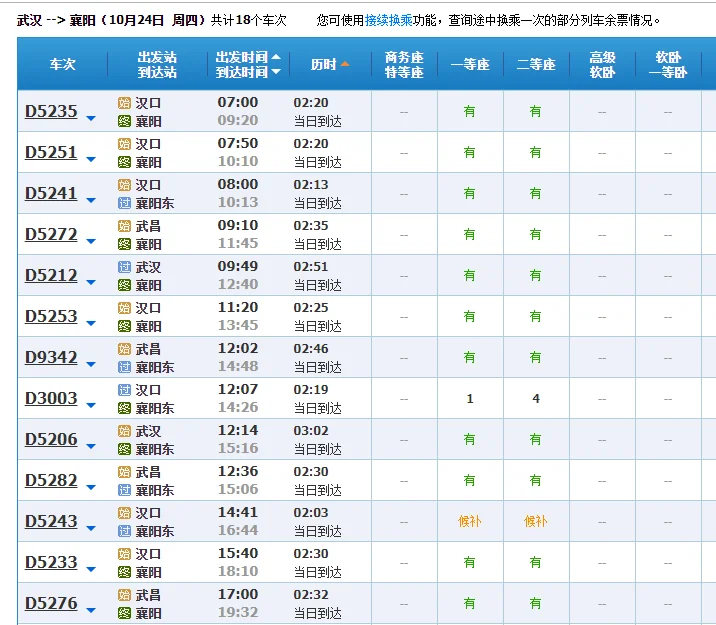The height and width of the screenshot is (625, 716).
Task: Open train D5233 details link
Action: (51, 562)
